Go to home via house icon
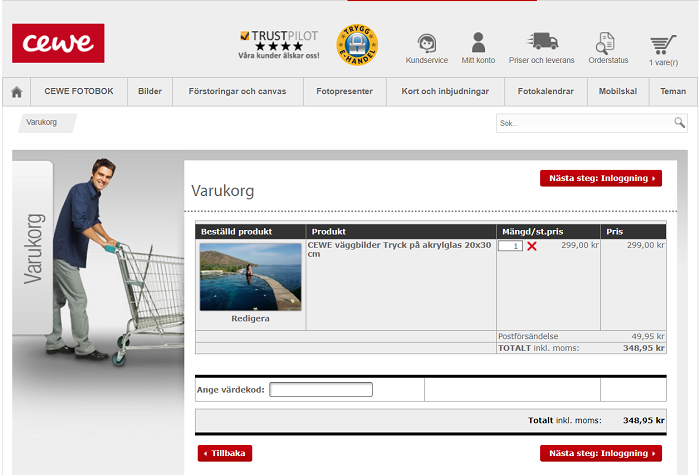Screen dimensions: 700x475 [17, 92]
